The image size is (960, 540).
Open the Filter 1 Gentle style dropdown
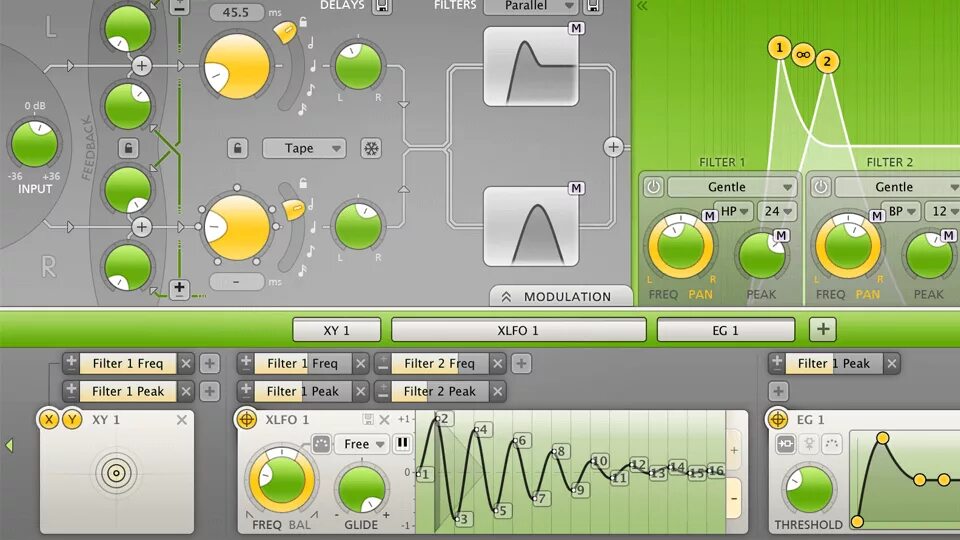(x=733, y=187)
